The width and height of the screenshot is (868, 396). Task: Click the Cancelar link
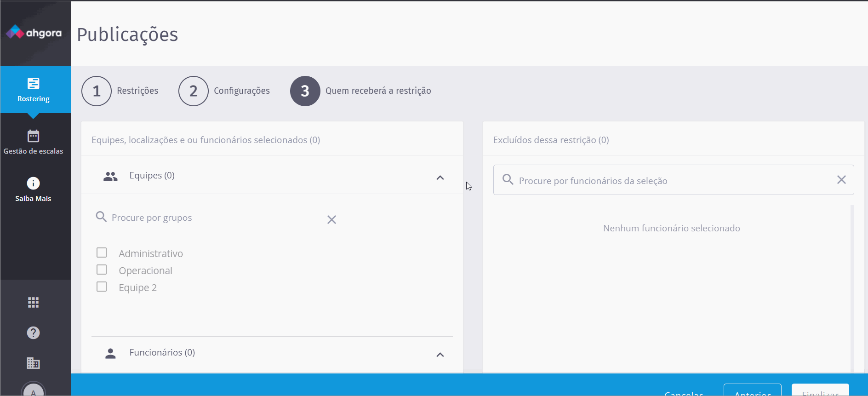[684, 393]
